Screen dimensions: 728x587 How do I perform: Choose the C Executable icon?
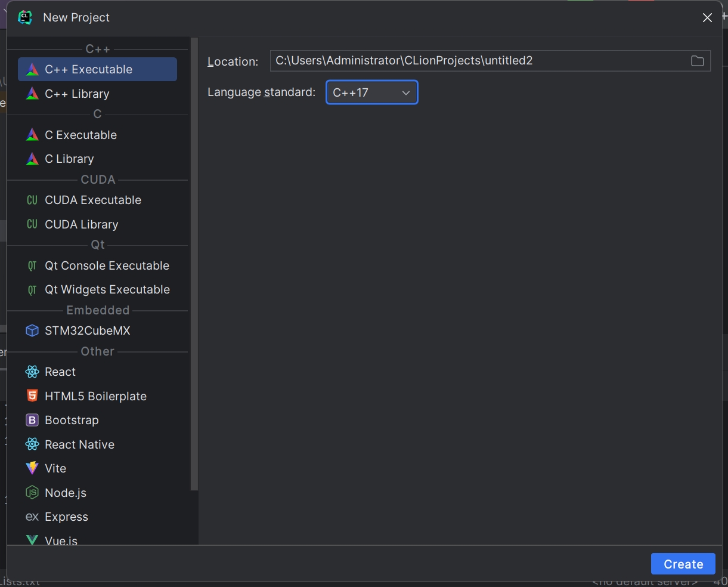pos(33,135)
